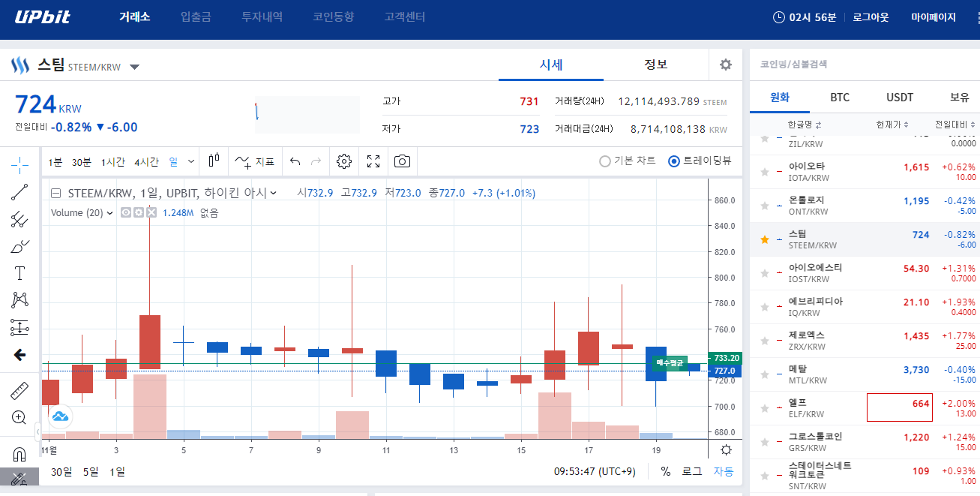Toggle percent scale on the chart

[666, 471]
